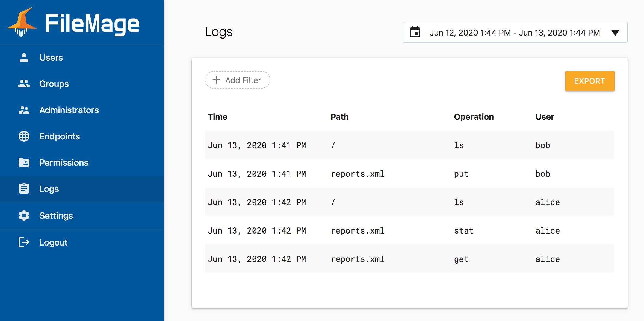The image size is (644, 321).
Task: Open the Jun 12 - Jun 13 date range selector
Action: pyautogui.click(x=515, y=33)
